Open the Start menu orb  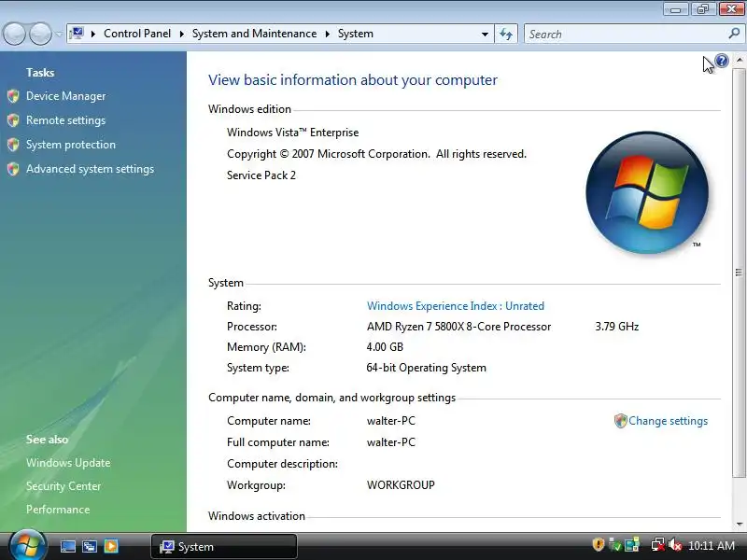(x=28, y=546)
